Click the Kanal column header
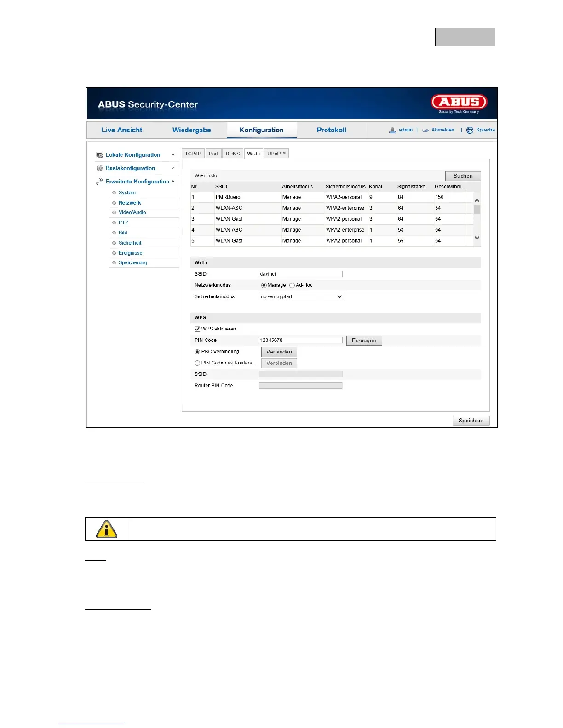Image resolution: width=563 pixels, height=728 pixels. [x=375, y=187]
